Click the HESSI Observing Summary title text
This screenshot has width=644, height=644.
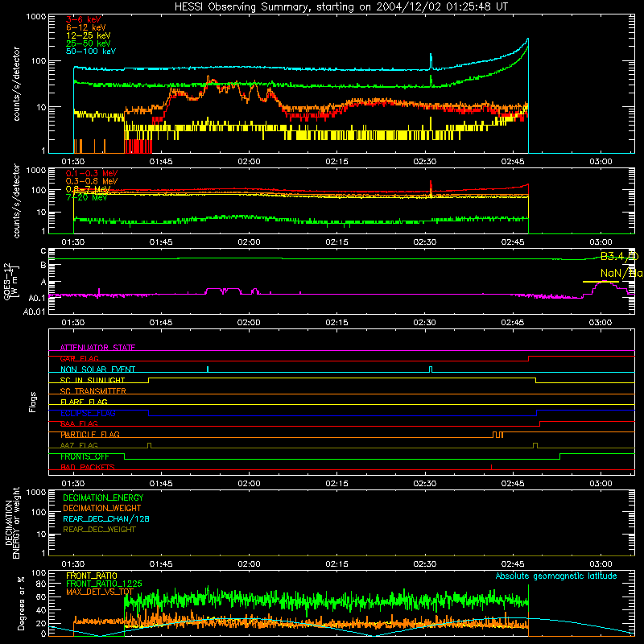pos(341,7)
